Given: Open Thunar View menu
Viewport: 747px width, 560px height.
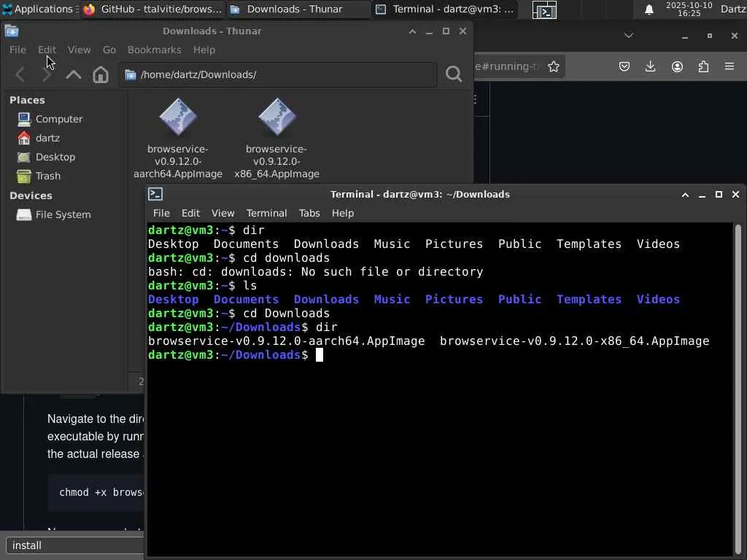Looking at the screenshot, I should 79,50.
